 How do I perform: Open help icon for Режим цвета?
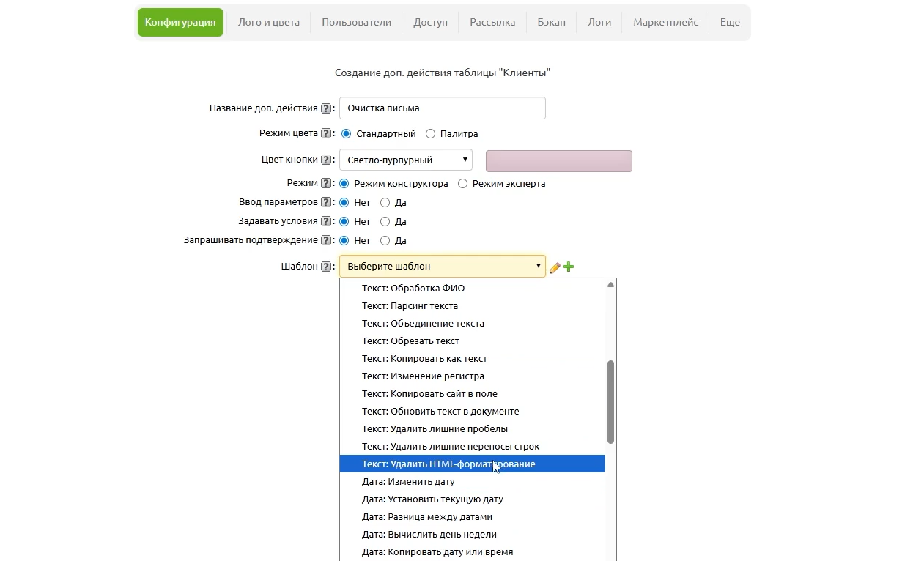tap(326, 134)
